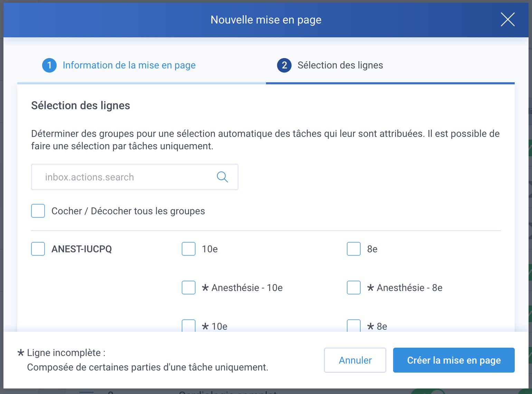The height and width of the screenshot is (394, 532).
Task: Close the Nouvelle mise en page dialog
Action: (x=507, y=19)
